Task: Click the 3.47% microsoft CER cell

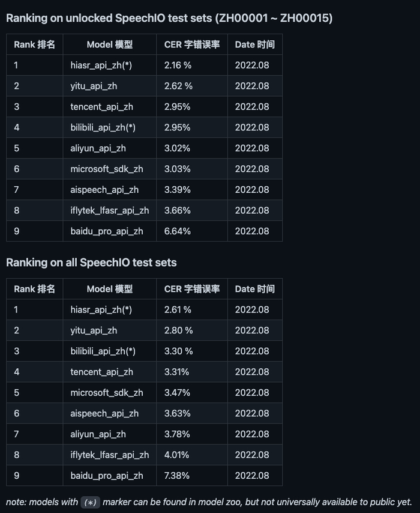Action: 177,393
